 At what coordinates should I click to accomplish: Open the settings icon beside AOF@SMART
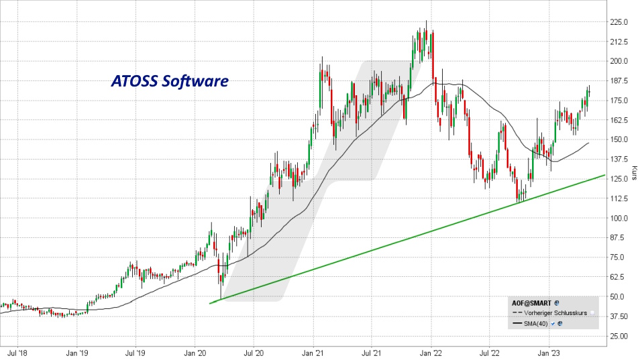tap(557, 303)
